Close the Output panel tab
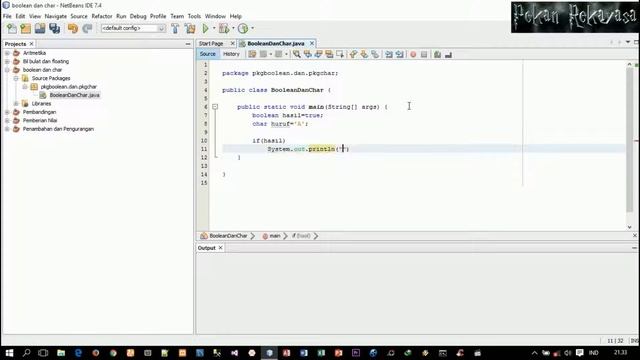Image resolution: width=640 pixels, height=360 pixels. coord(220,248)
